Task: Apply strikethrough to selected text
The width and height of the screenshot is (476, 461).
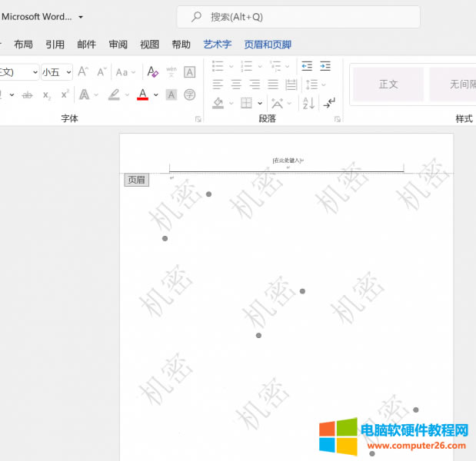Action: click(28, 95)
